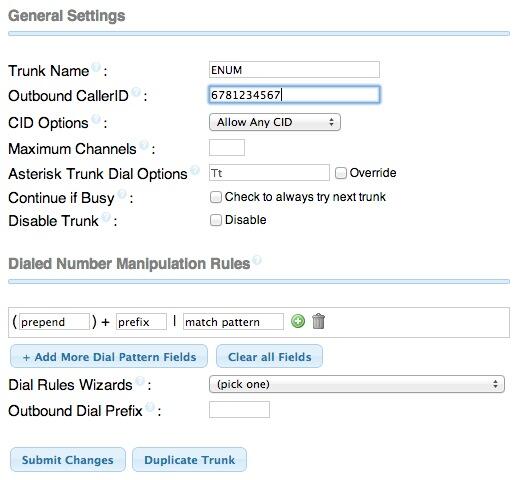Open the Dial Rules Wizards dropdown
Image resolution: width=523 pixels, height=480 pixels.
[357, 384]
